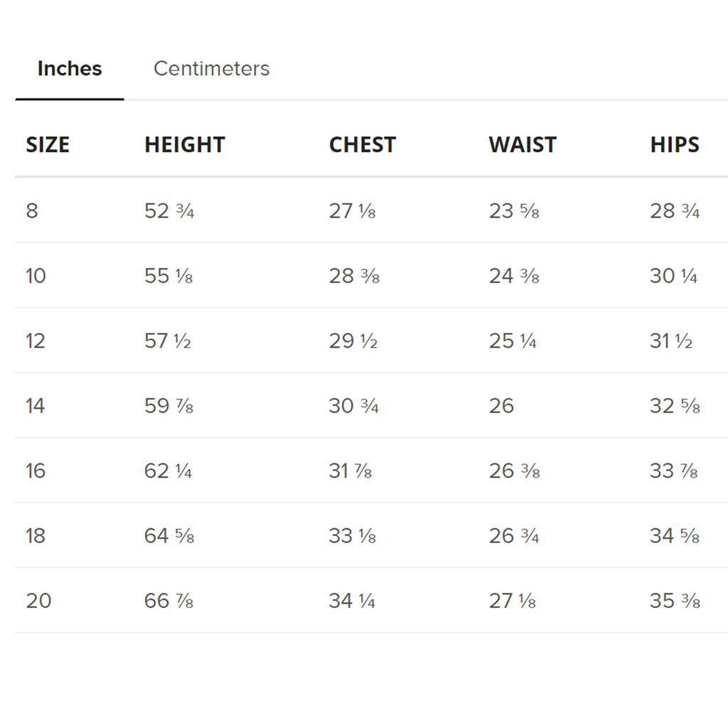The height and width of the screenshot is (728, 728).
Task: Click the HIPS column header
Action: (674, 144)
